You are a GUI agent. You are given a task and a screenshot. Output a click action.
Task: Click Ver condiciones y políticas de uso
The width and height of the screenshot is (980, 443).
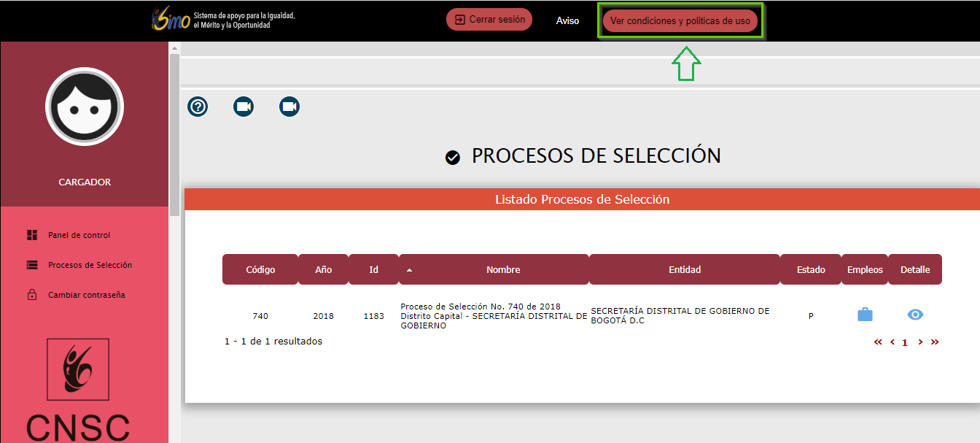(x=680, y=21)
